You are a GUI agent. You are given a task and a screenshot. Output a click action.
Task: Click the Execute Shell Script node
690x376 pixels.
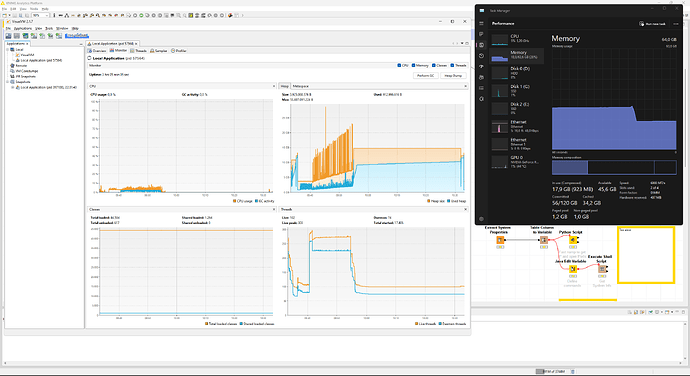point(602,269)
